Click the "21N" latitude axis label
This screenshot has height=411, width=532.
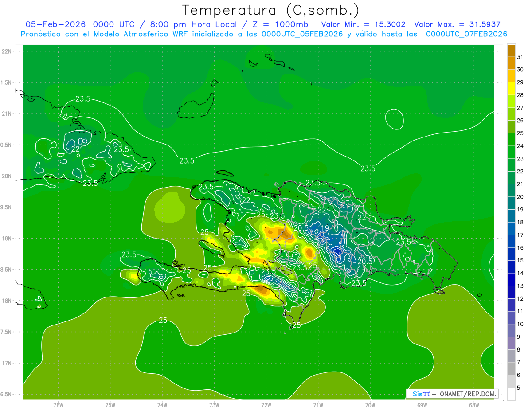pos(7,114)
